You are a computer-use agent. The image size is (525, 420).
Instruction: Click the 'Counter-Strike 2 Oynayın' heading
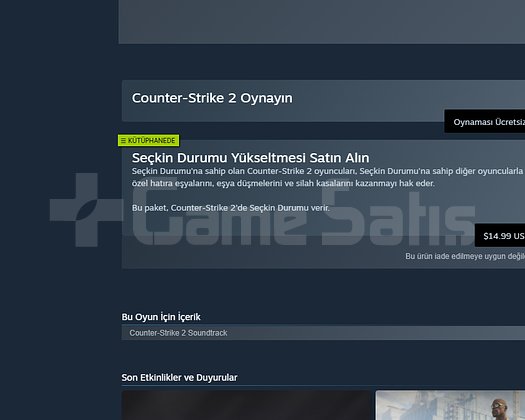(x=212, y=98)
